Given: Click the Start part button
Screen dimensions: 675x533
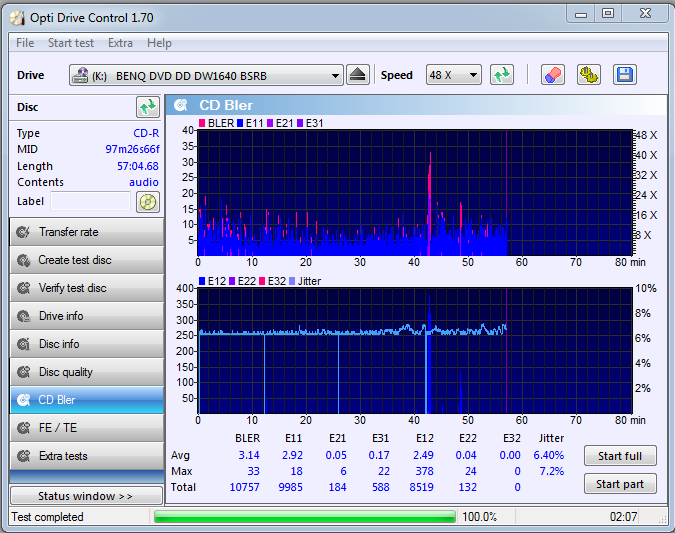Looking at the screenshot, I should point(620,484).
